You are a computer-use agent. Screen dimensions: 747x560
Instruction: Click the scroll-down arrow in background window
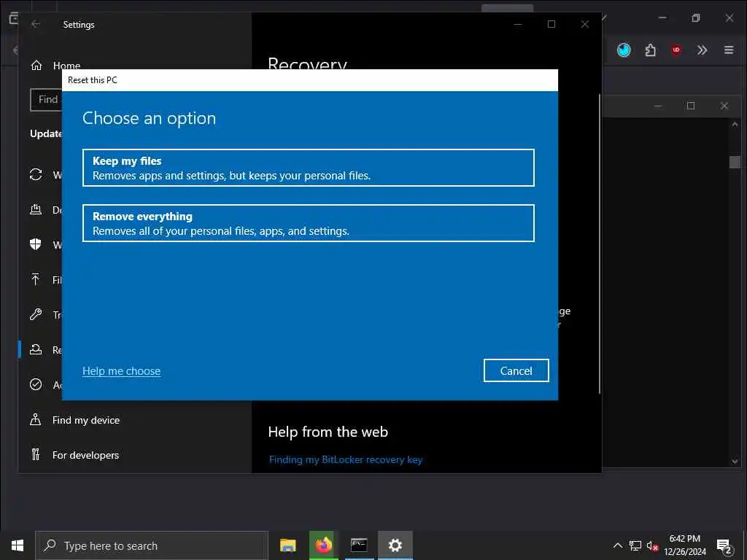coord(735,461)
